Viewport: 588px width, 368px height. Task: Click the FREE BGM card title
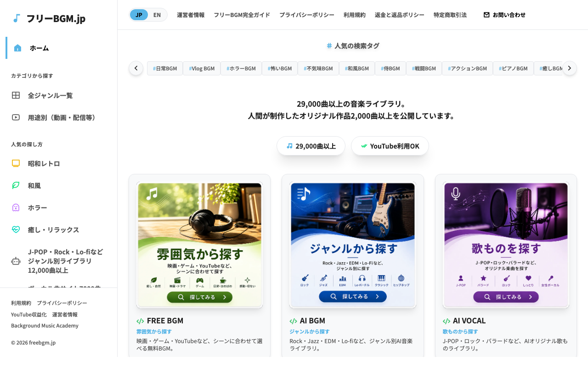coord(165,321)
